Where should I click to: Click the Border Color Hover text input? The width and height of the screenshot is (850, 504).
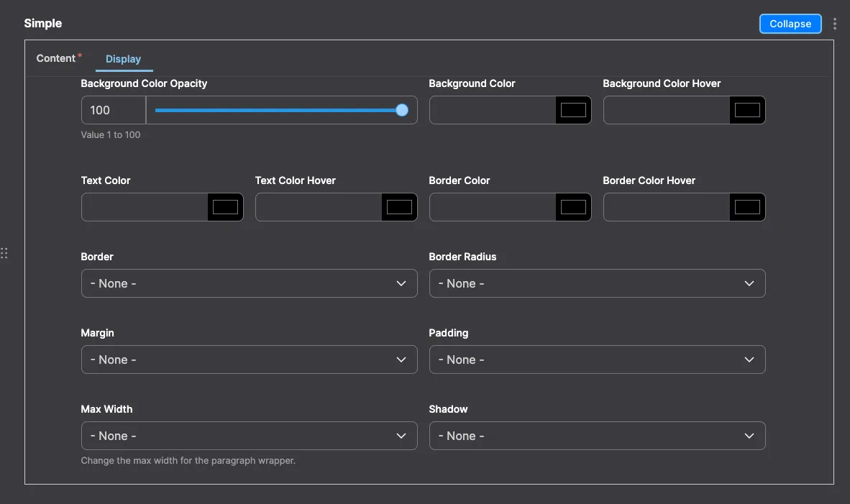click(666, 207)
